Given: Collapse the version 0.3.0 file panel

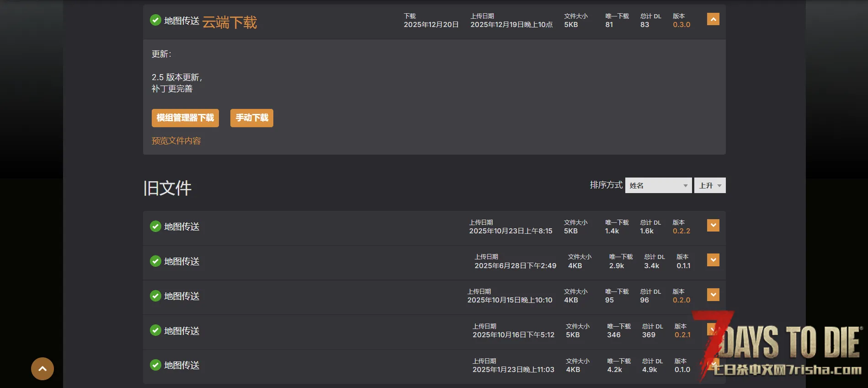Looking at the screenshot, I should 713,19.
